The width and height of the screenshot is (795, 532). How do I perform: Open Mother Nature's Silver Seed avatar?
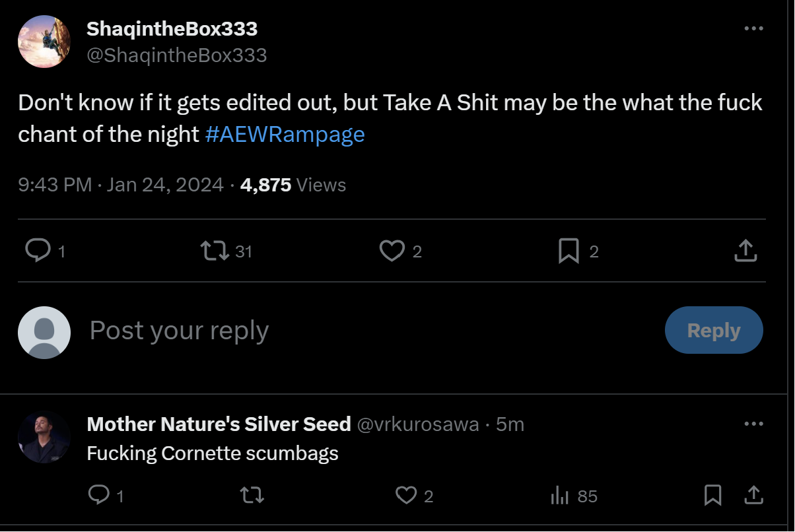(44, 437)
